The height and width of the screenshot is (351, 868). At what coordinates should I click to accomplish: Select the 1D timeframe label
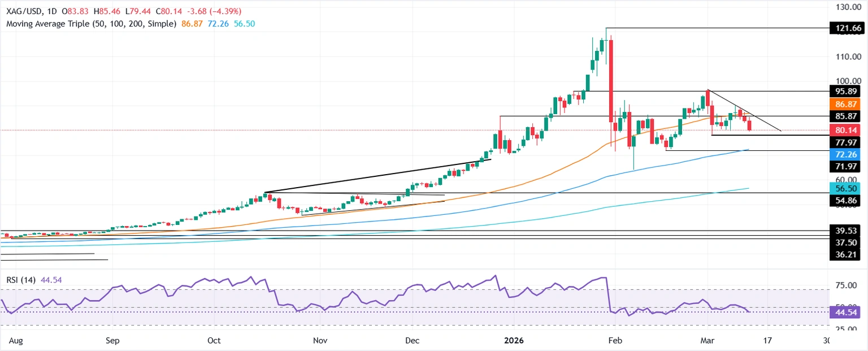tap(52, 10)
